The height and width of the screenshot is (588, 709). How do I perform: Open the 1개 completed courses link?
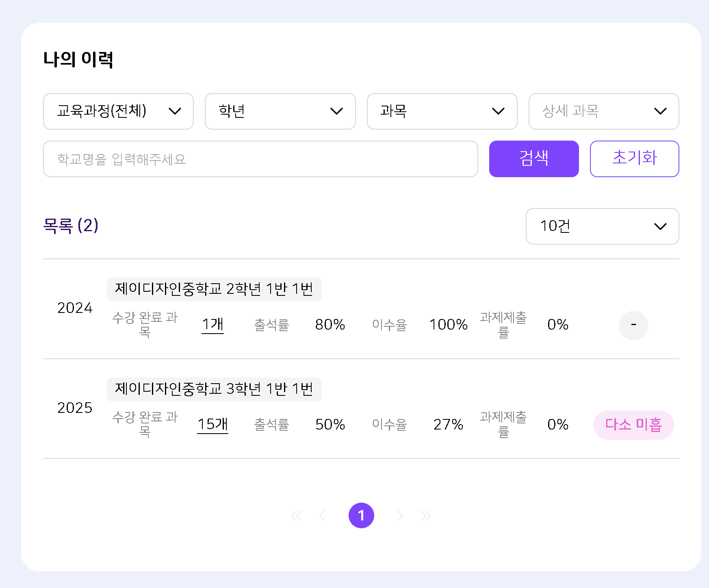coord(213,325)
